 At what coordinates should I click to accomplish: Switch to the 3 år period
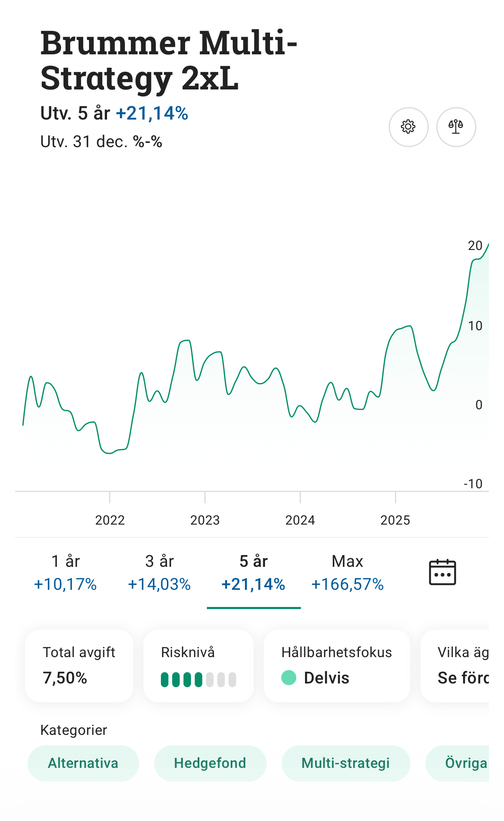tap(159, 572)
